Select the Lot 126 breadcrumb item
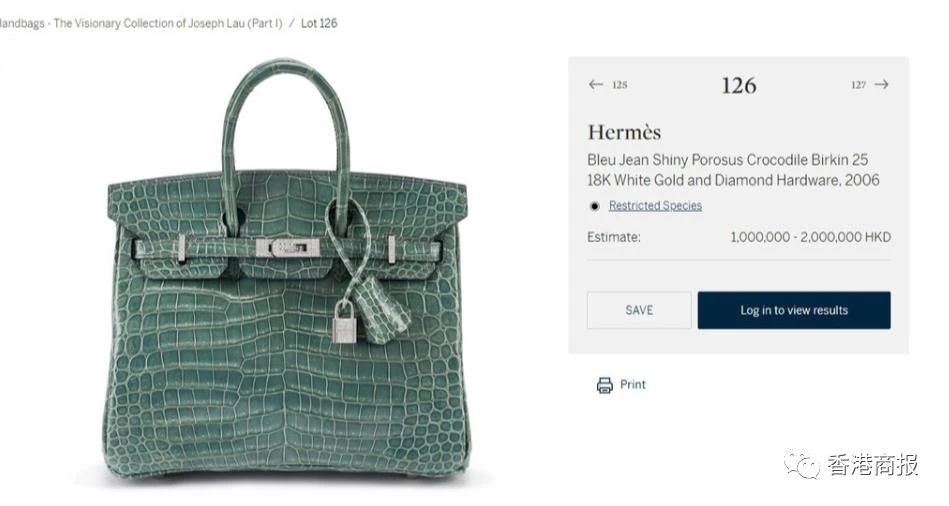Image resolution: width=949 pixels, height=506 pixels. coord(319,23)
